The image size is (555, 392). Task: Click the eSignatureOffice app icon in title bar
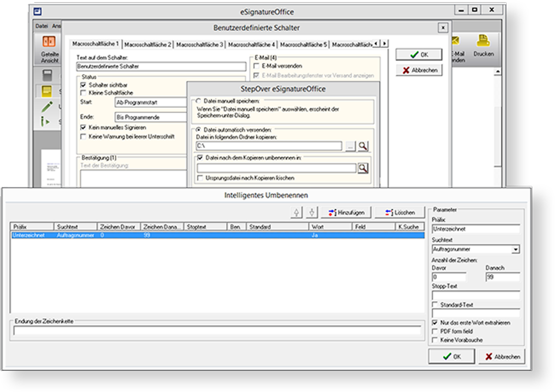tap(37, 12)
